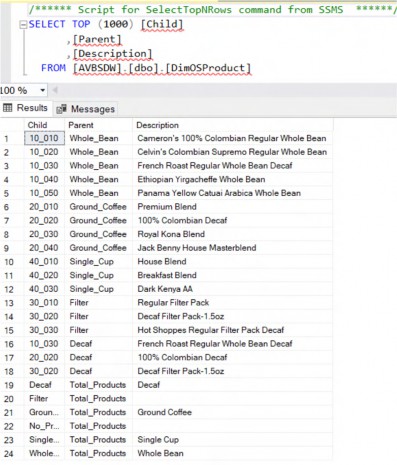Click the No_Pr... child cell

(x=44, y=426)
